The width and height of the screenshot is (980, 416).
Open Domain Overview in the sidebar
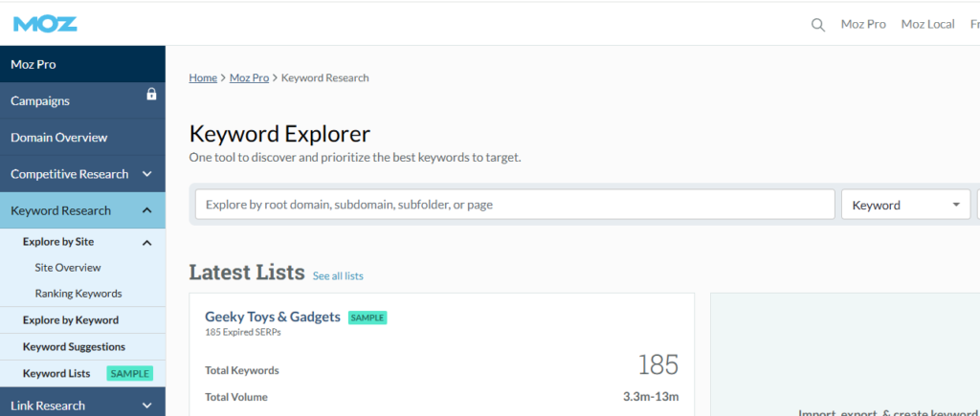[82, 138]
